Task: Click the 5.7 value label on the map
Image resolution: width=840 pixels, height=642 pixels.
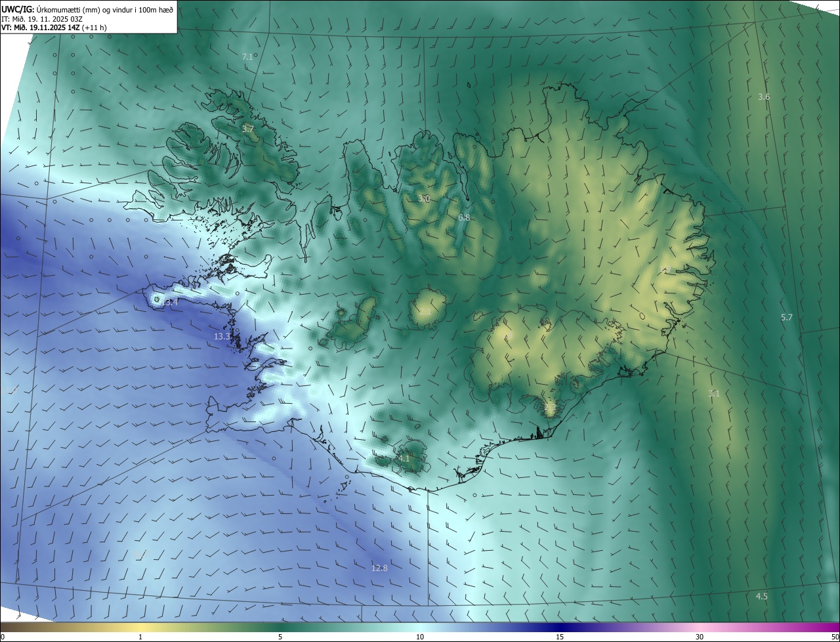Action: [787, 318]
